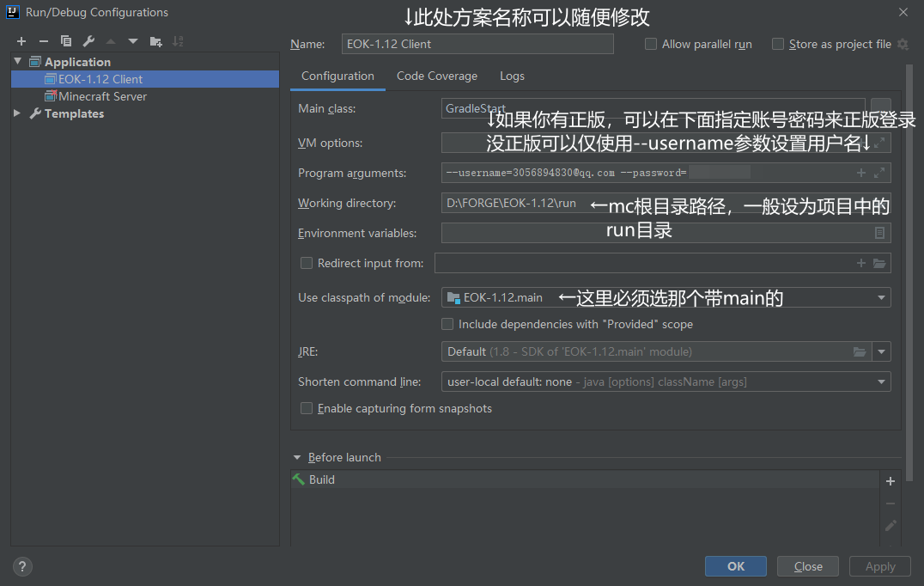Include dependencies with Provided scope

[x=447, y=324]
